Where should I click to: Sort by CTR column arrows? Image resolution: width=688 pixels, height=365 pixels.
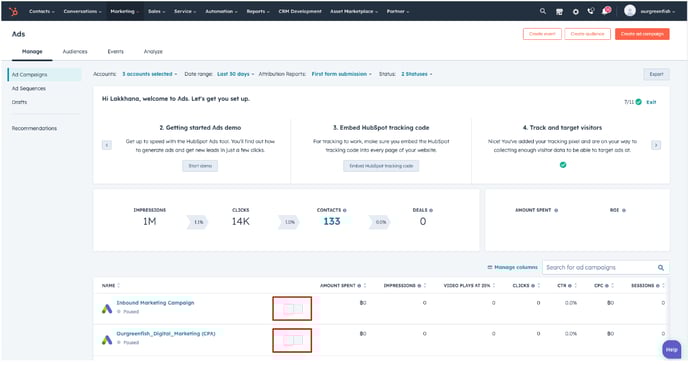[575, 286]
